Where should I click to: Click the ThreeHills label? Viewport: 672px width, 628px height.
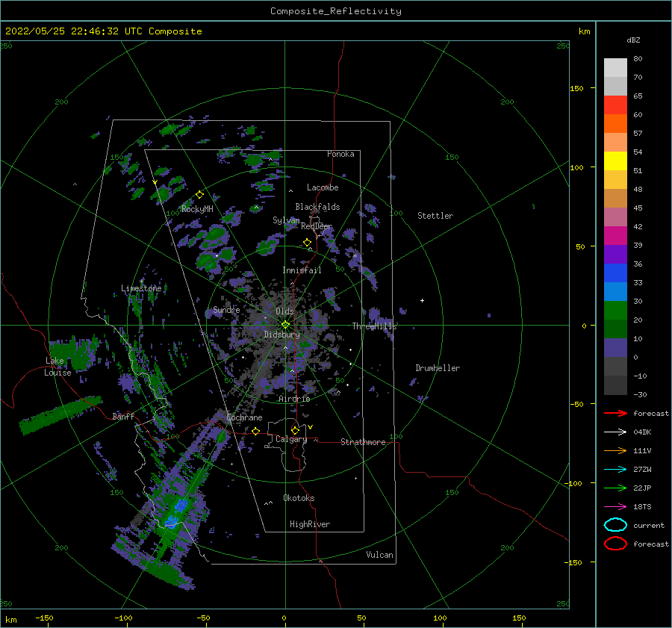pyautogui.click(x=375, y=326)
